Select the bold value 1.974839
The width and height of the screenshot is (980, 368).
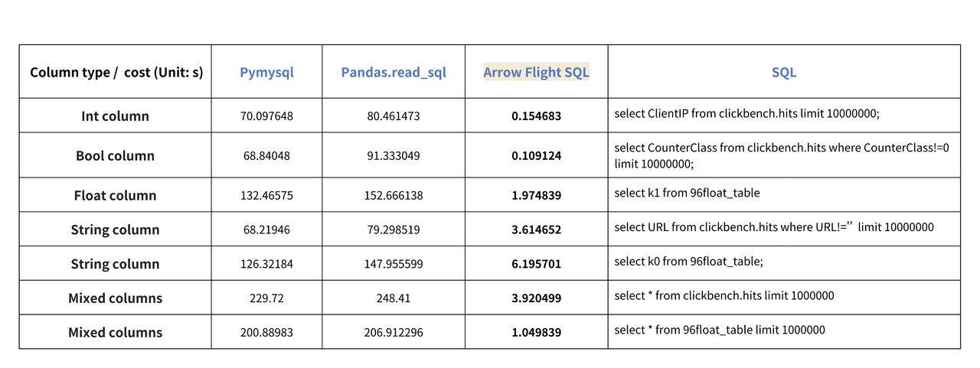click(x=536, y=195)
